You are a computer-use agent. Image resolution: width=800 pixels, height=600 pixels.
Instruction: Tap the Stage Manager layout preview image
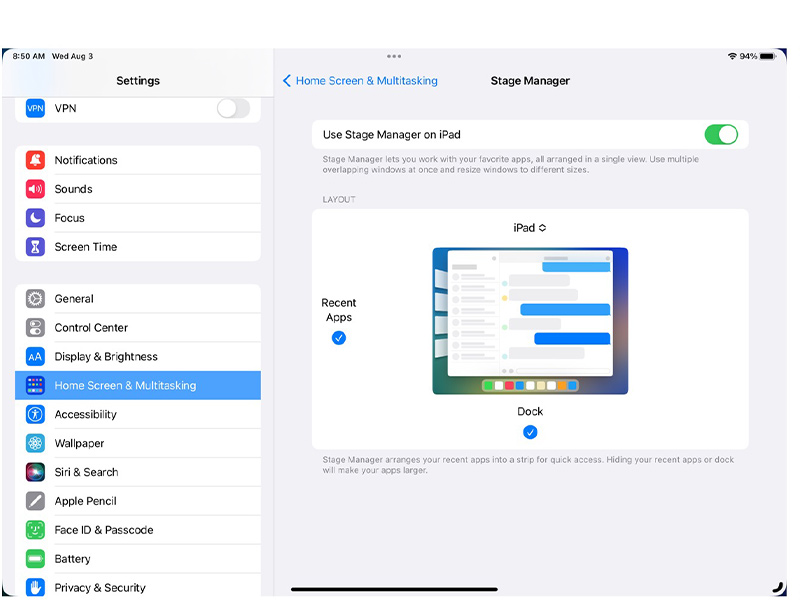coord(530,321)
